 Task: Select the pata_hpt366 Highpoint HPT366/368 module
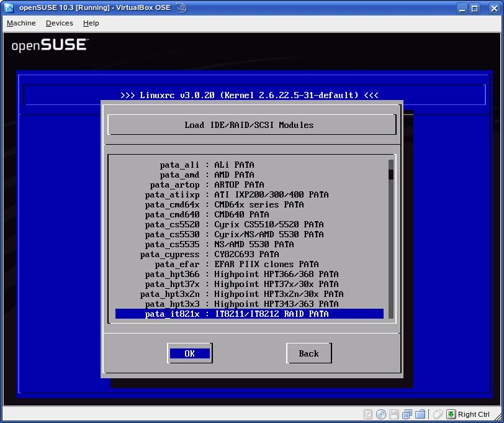pyautogui.click(x=250, y=275)
